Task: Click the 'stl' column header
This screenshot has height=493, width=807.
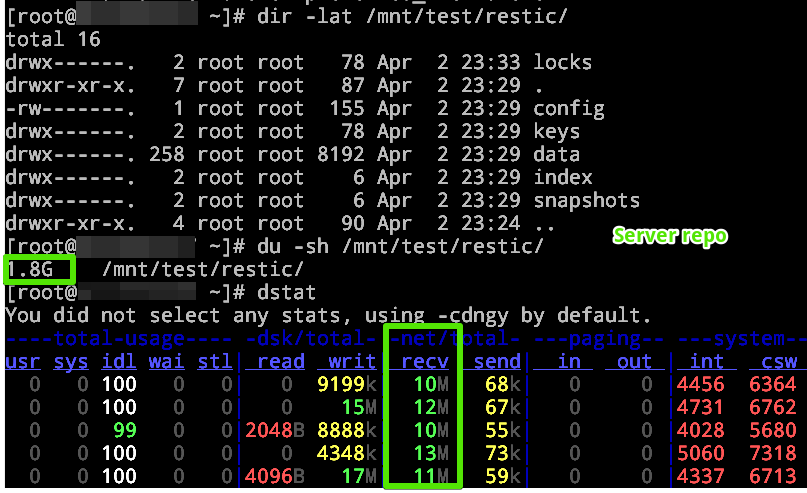Action: [215, 362]
